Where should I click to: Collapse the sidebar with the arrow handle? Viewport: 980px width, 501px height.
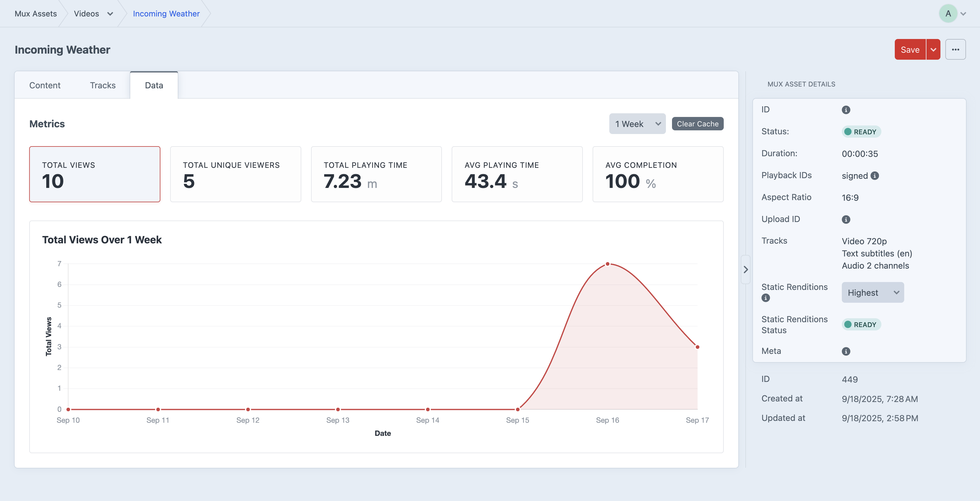(746, 270)
